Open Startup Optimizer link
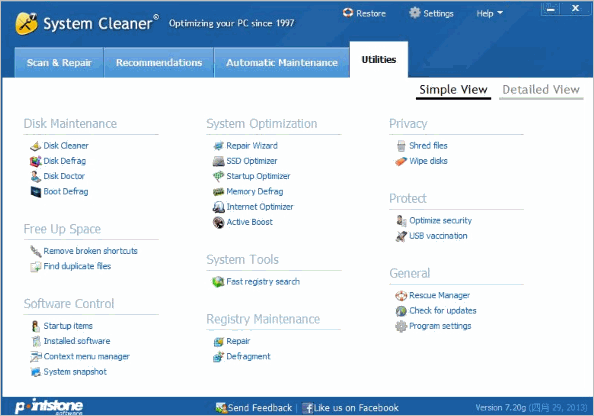 coord(258,176)
